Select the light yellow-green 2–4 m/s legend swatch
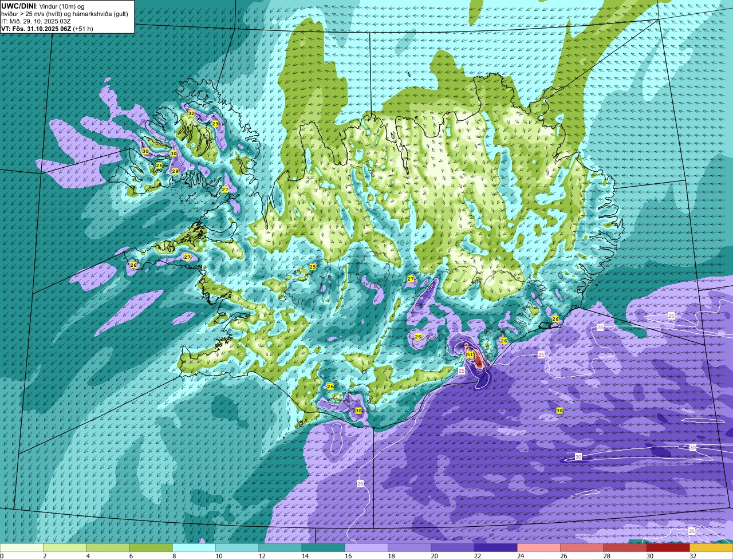733x560 pixels. 65,548
